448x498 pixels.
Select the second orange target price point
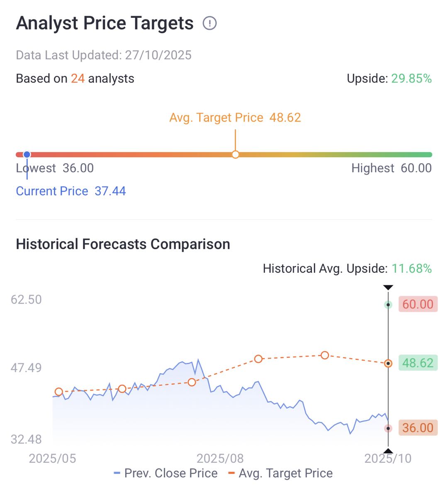pos(122,389)
